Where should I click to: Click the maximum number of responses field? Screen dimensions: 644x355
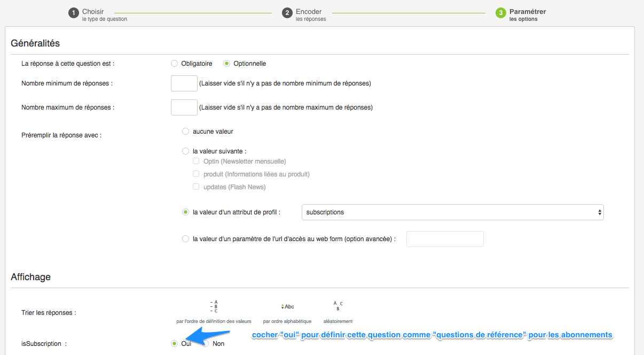tap(184, 107)
